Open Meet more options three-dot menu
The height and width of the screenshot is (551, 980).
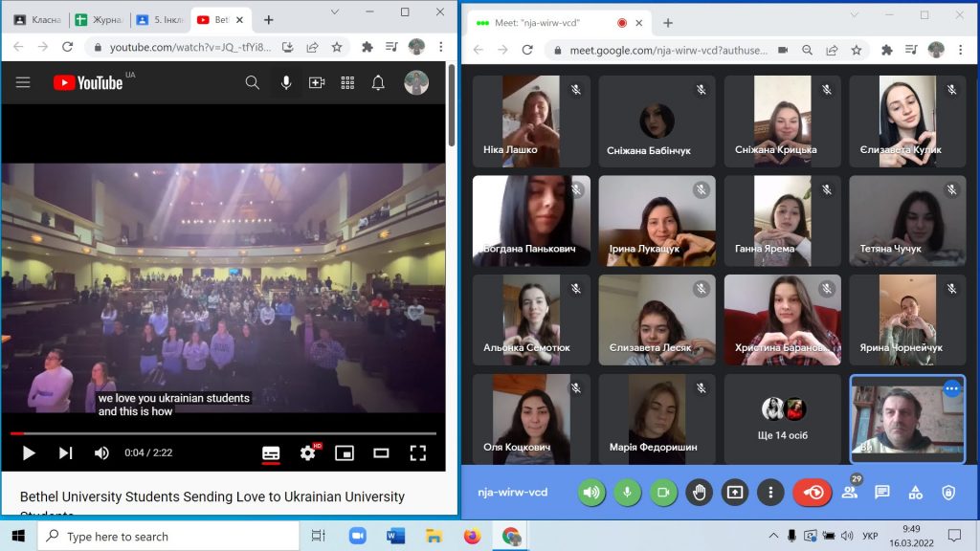point(770,493)
